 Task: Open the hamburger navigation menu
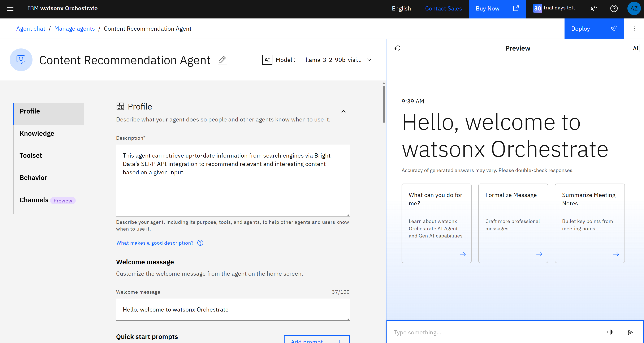point(10,8)
